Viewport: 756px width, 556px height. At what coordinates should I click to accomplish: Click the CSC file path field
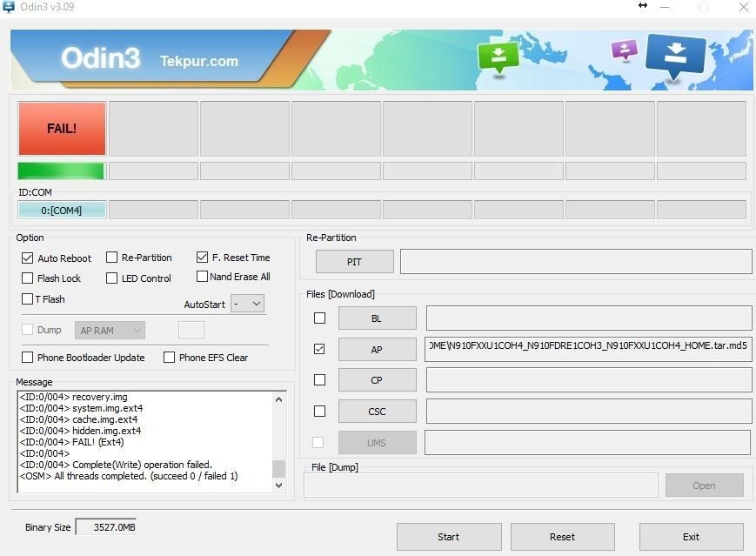pyautogui.click(x=589, y=412)
